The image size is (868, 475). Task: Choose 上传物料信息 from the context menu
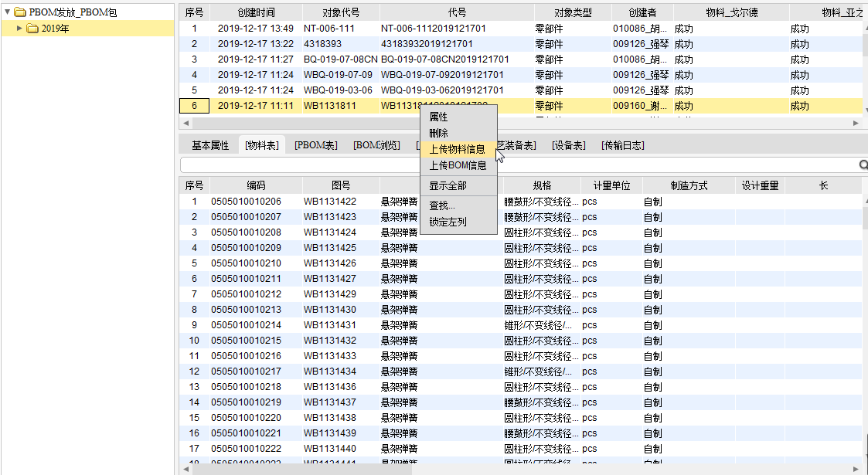click(458, 149)
